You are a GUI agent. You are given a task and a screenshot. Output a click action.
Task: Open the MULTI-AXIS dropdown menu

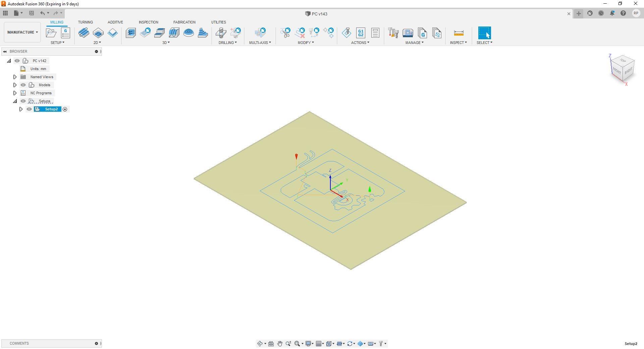pos(260,43)
